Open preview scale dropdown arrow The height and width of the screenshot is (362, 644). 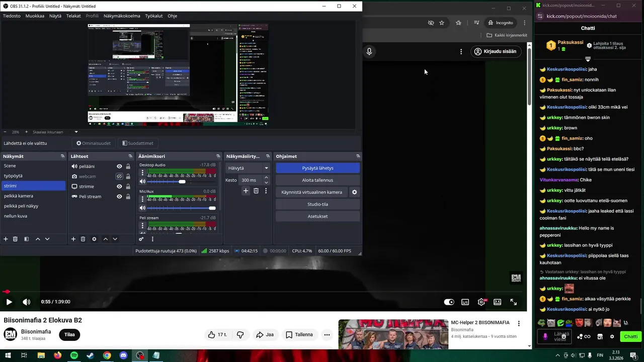pyautogui.click(x=76, y=132)
